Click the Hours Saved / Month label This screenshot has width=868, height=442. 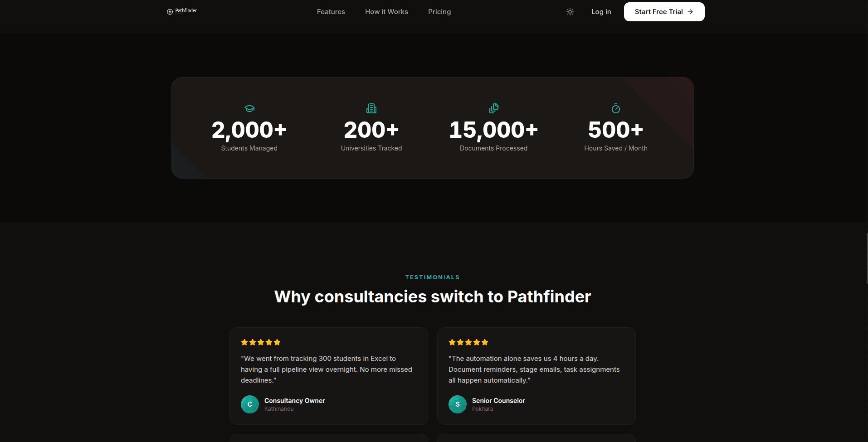[x=616, y=148]
